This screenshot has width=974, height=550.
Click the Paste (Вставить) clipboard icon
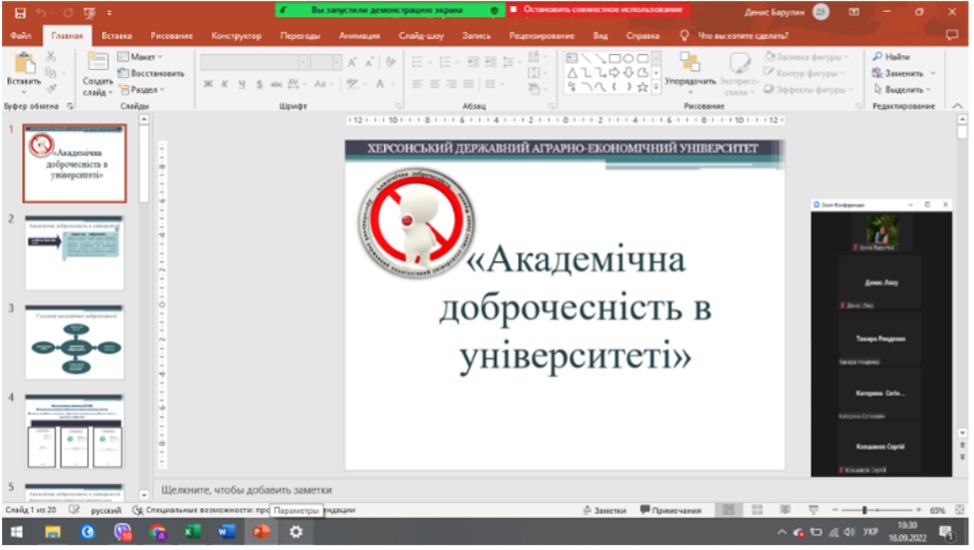[24, 64]
